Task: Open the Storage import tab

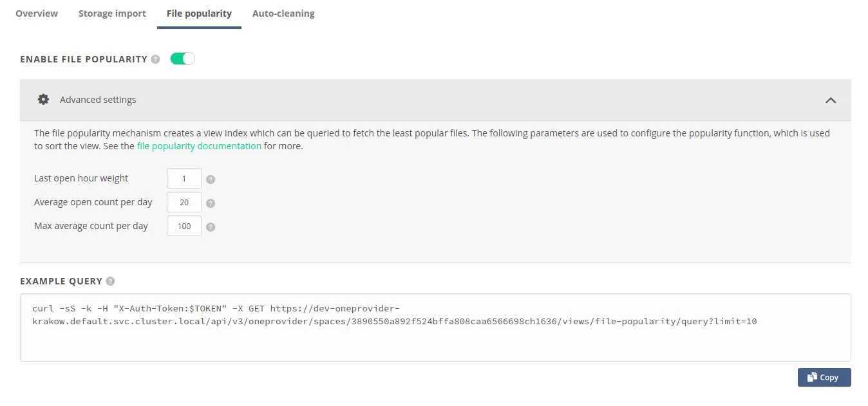Action: pos(112,14)
